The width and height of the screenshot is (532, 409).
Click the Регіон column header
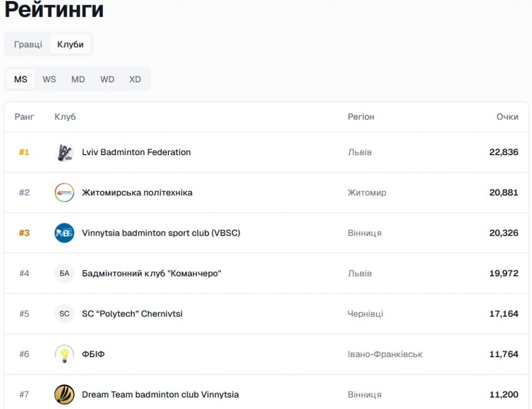pyautogui.click(x=361, y=117)
